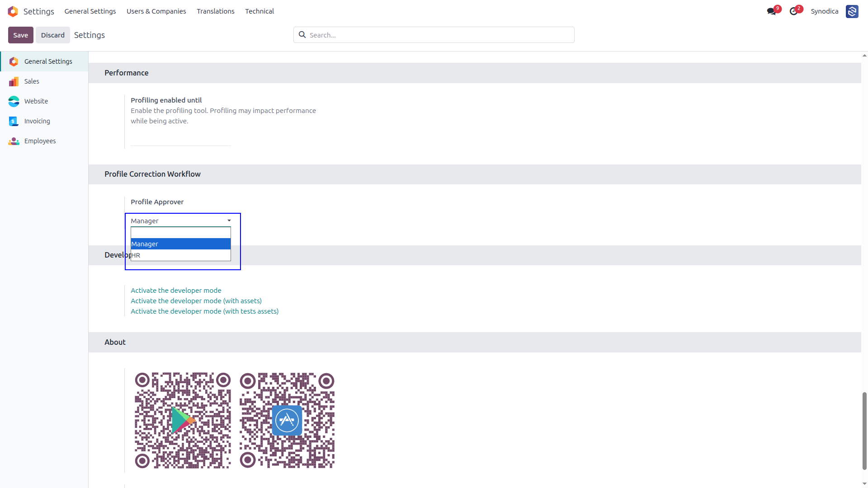Click the Sales sidebar icon
This screenshot has height=488, width=868.
click(x=14, y=81)
